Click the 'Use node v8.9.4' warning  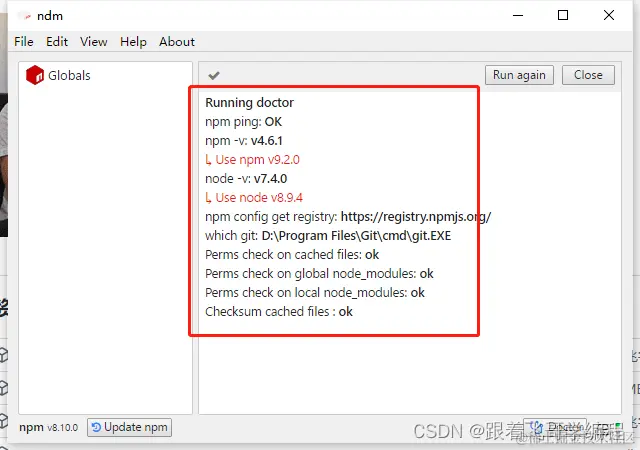click(x=254, y=198)
